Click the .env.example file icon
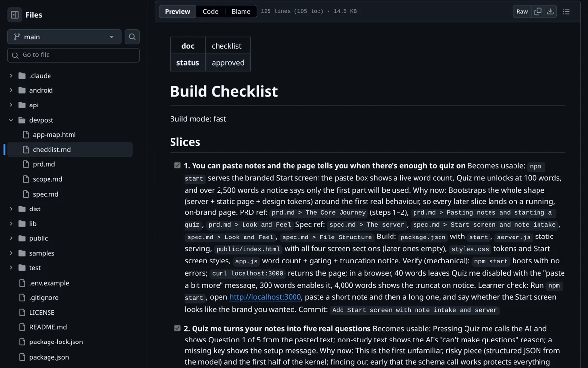588x368 pixels. point(22,283)
